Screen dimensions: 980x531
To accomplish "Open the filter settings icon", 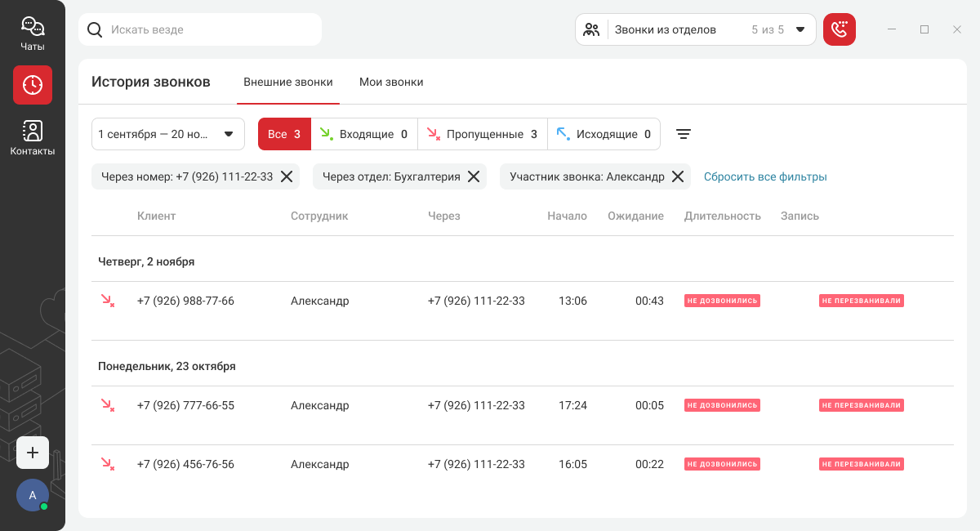I will [684, 134].
